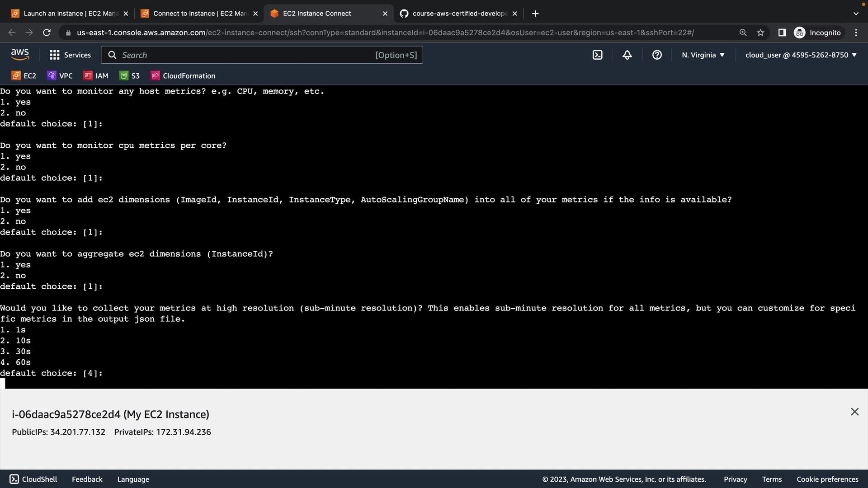Open the Cookie preferences link
The height and width of the screenshot is (488, 868).
coord(827,479)
